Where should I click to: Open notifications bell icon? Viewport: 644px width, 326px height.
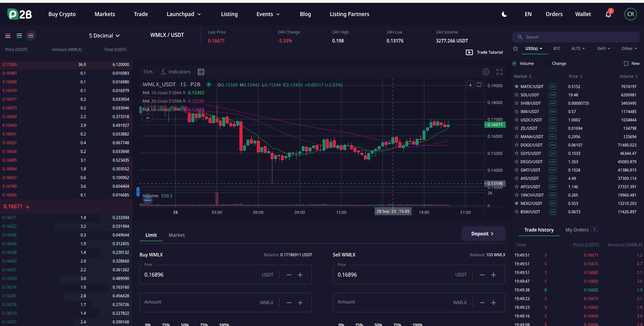pos(608,14)
